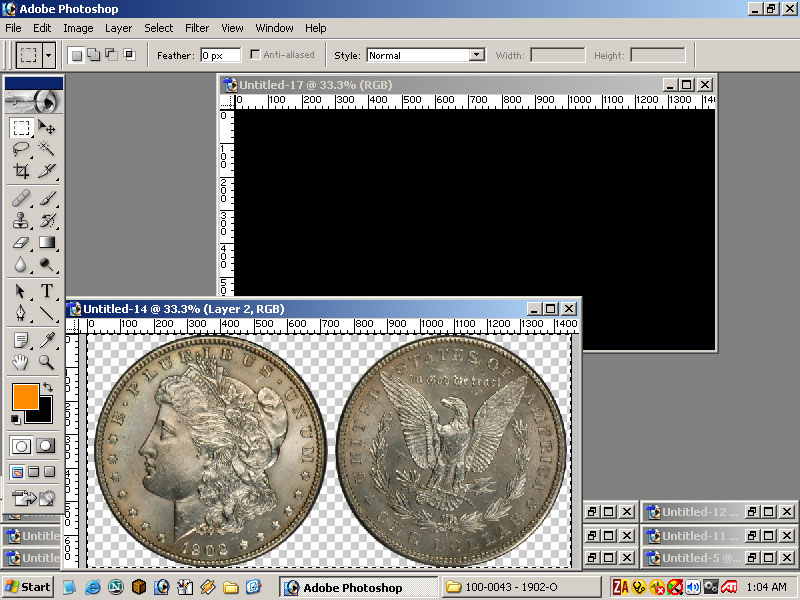Open the Layer menu
The height and width of the screenshot is (600, 800).
118,28
